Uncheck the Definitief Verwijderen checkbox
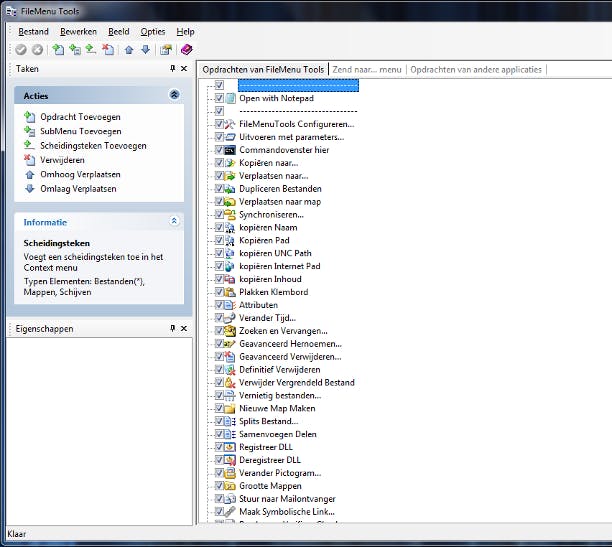 point(219,369)
